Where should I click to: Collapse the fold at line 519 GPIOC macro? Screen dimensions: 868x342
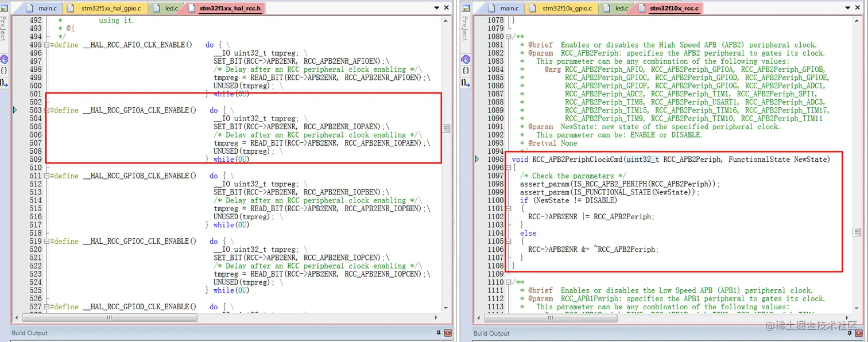[x=46, y=241]
